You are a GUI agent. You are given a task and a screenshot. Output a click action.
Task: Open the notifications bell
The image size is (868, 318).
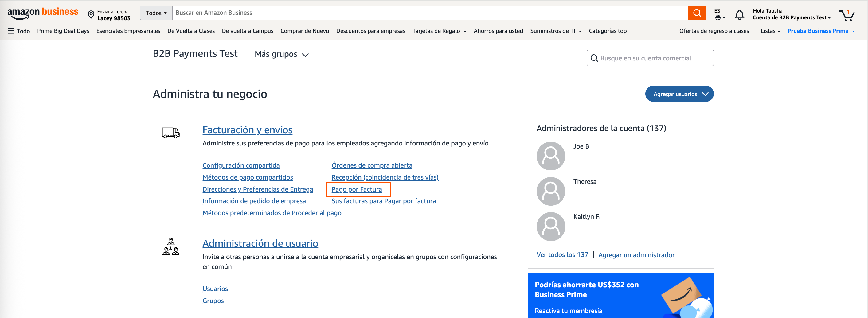tap(740, 14)
